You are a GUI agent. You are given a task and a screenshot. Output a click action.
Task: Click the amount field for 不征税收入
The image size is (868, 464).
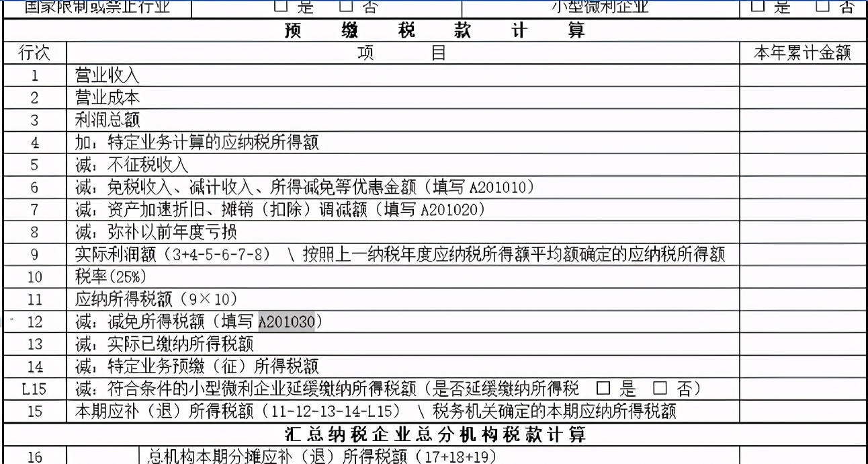pos(802,165)
